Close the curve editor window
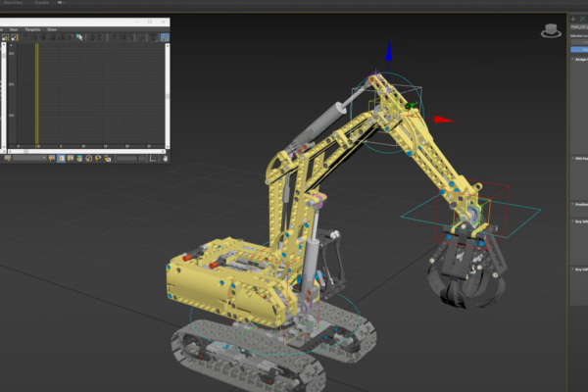The image size is (588, 392). tap(163, 23)
